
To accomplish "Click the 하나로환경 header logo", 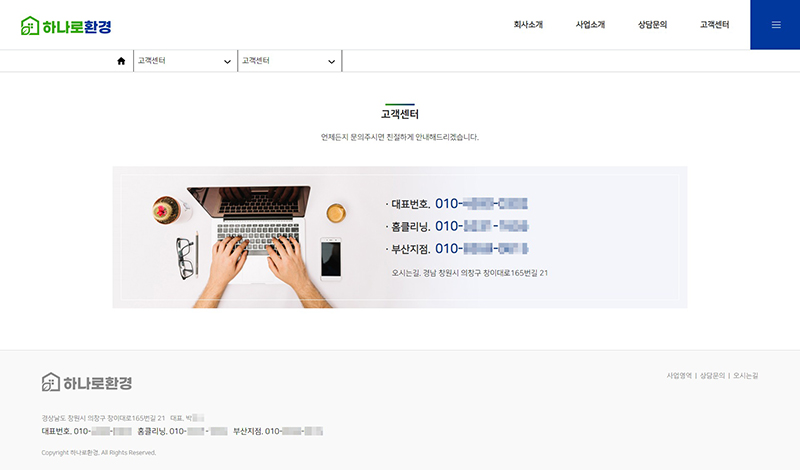I will (66, 26).
